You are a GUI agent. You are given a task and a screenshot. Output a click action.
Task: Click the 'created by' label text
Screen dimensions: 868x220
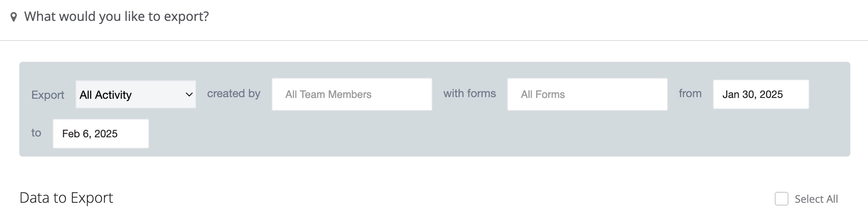(x=234, y=94)
